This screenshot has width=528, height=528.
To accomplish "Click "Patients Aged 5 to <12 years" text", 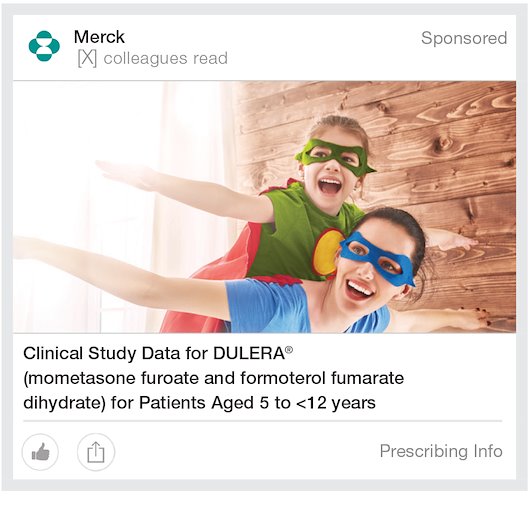I will [x=257, y=403].
